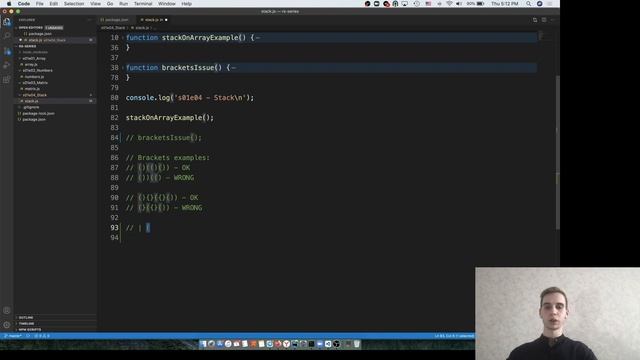Image resolution: width=640 pixels, height=360 pixels.
Task: Click the compare changes icon in editor toolbar
Action: 535,20
